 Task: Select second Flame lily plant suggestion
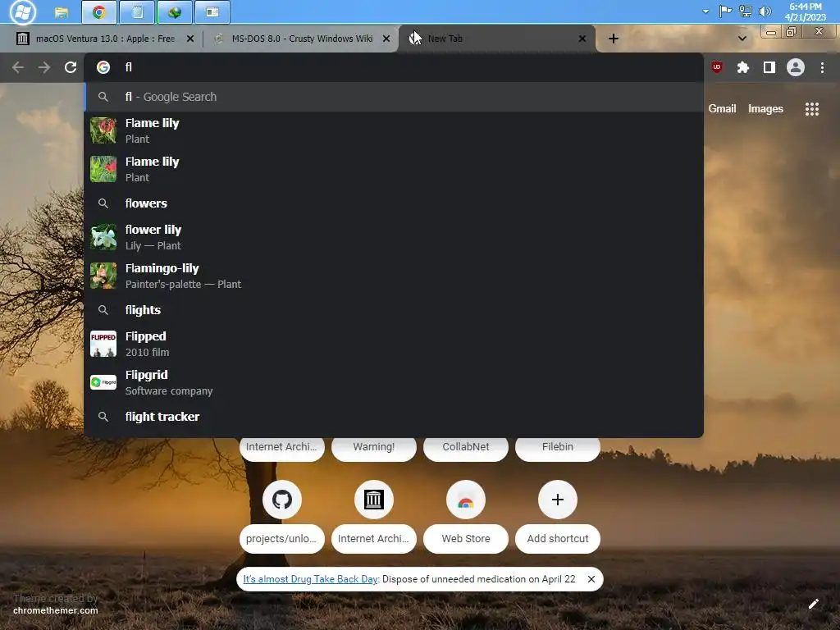click(394, 169)
